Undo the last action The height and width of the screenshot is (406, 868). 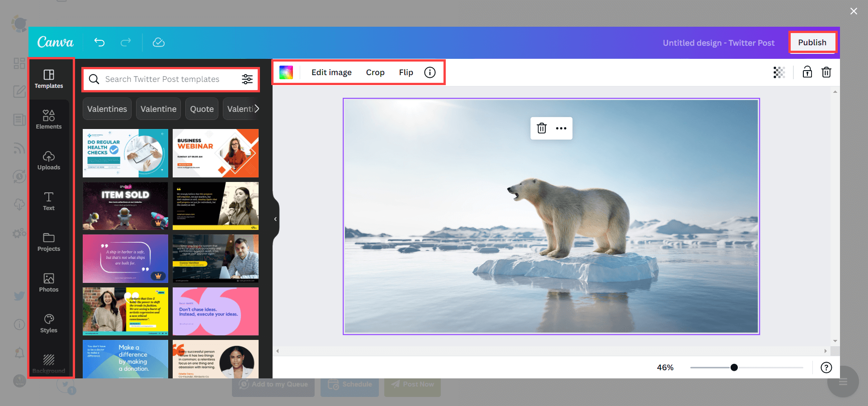pyautogui.click(x=99, y=42)
